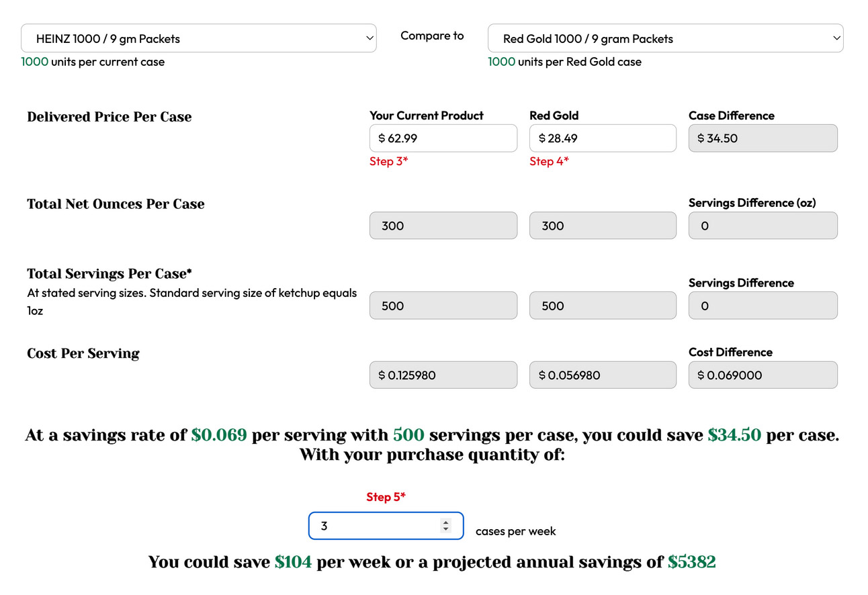Click the $0.056980 Red Gold cost field
The image size is (868, 595).
tap(603, 375)
